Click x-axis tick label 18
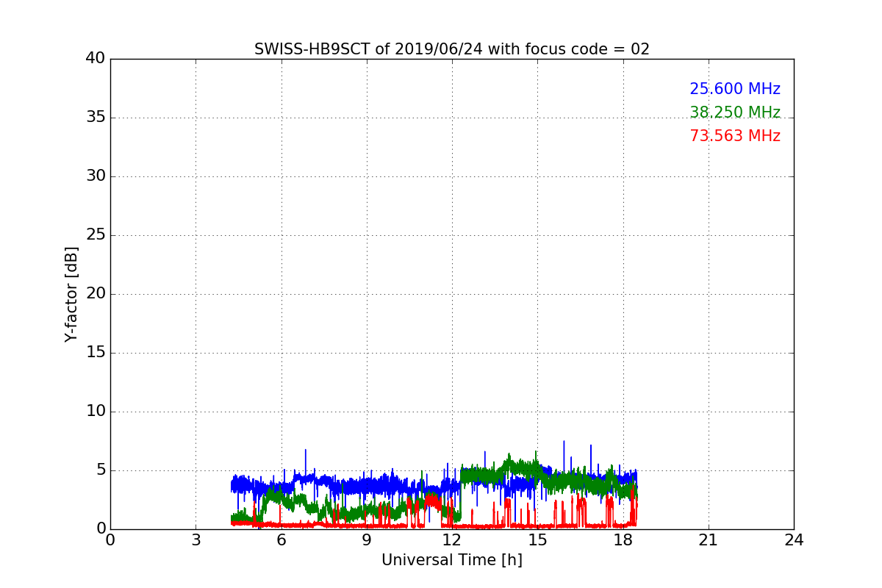This screenshot has width=882, height=588. [x=623, y=539]
